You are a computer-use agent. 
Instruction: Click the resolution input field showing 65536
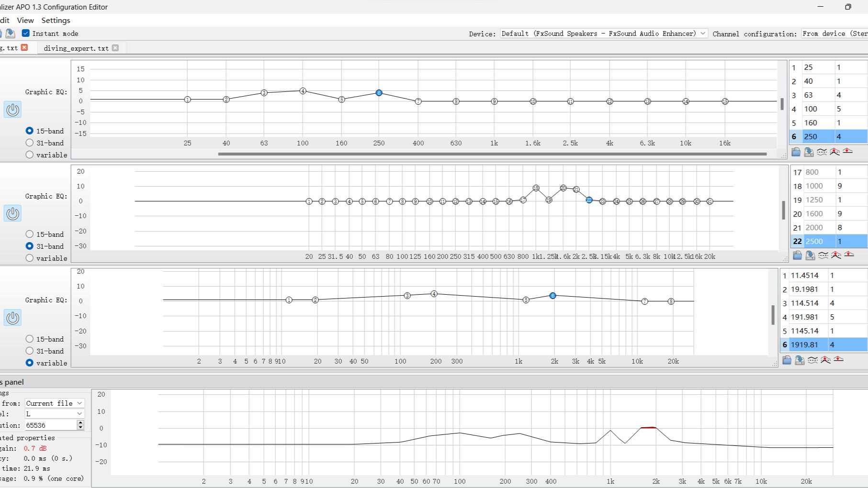tap(50, 425)
